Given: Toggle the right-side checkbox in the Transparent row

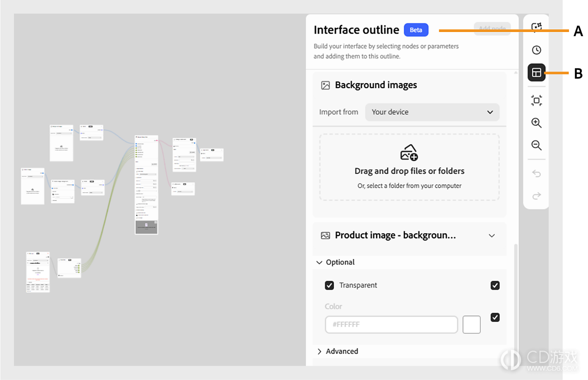Looking at the screenshot, I should (495, 285).
